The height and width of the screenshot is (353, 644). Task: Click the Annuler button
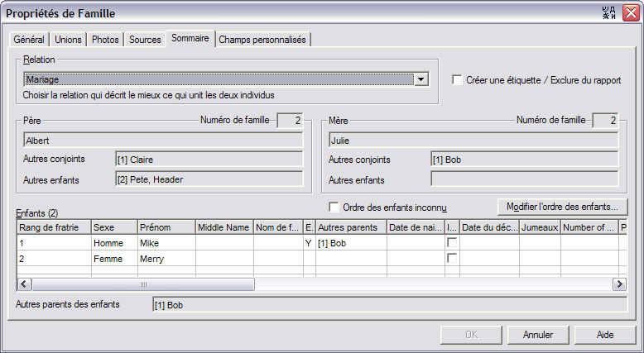[x=538, y=335]
